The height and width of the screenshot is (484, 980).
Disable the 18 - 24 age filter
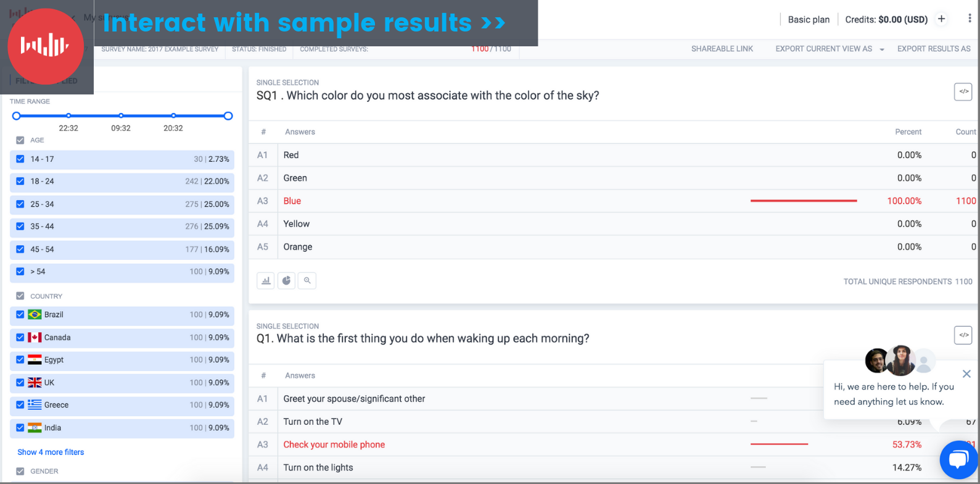(20, 181)
